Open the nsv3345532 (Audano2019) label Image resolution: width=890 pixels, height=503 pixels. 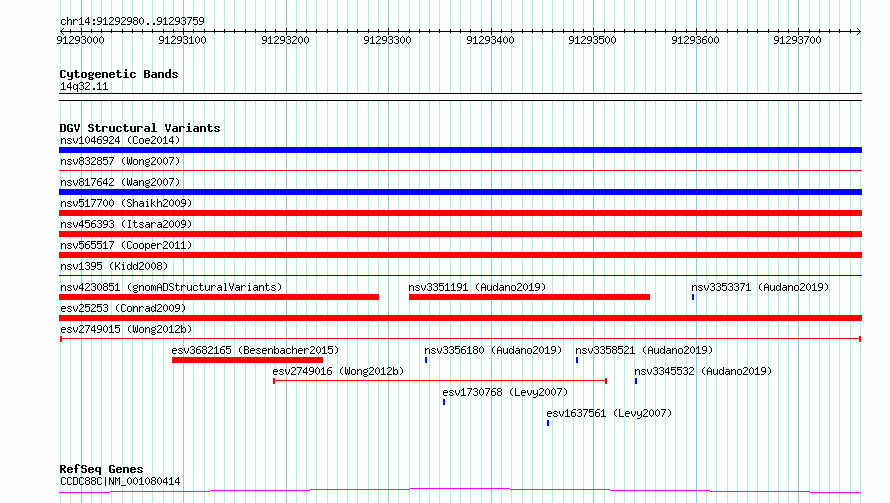click(703, 371)
